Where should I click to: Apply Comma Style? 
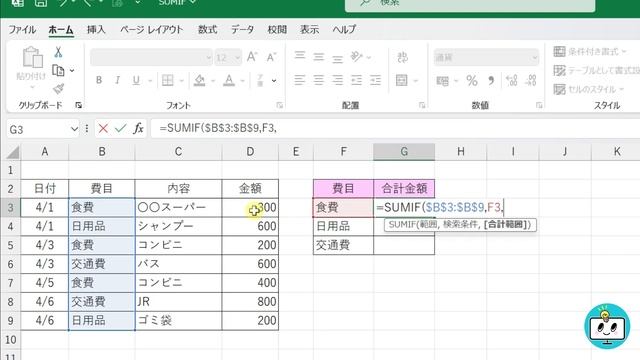pyautogui.click(x=491, y=81)
